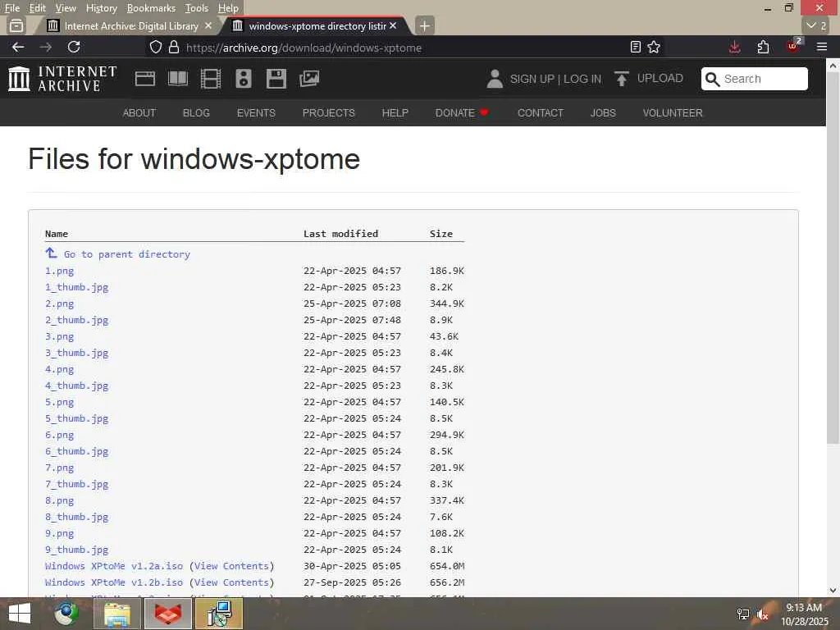The height and width of the screenshot is (630, 840).
Task: Open the HELP nav link
Action: [x=395, y=113]
